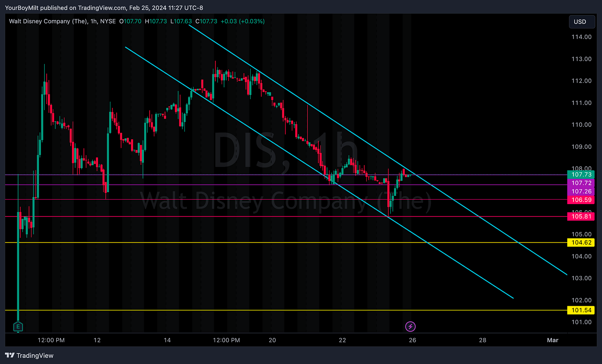602x364 pixels.
Task: Click the 12 date label on time axis
Action: [x=97, y=340]
